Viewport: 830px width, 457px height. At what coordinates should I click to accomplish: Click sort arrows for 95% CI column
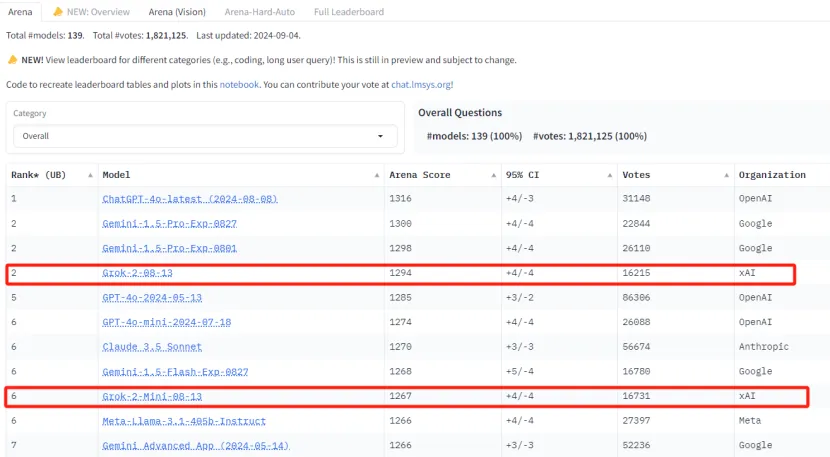(610, 175)
